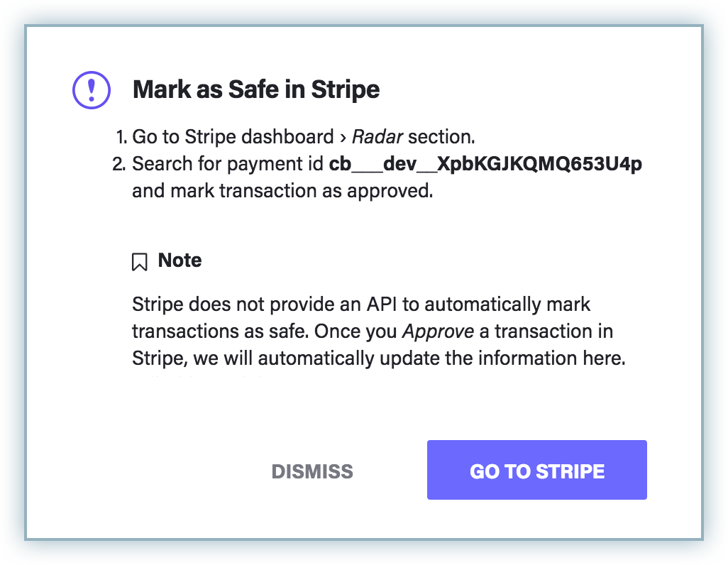Click 'Stripe does not provide an API' sentence
The image size is (728, 565).
click(x=284, y=305)
